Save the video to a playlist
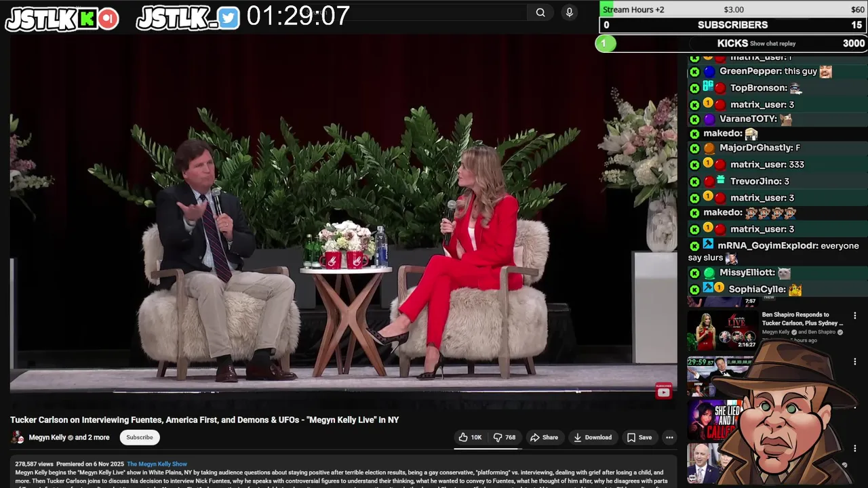This screenshot has height=488, width=868. point(639,437)
